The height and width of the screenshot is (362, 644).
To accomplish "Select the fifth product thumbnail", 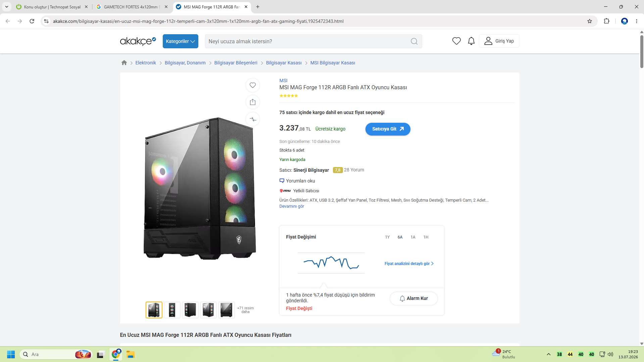I will pos(227,310).
